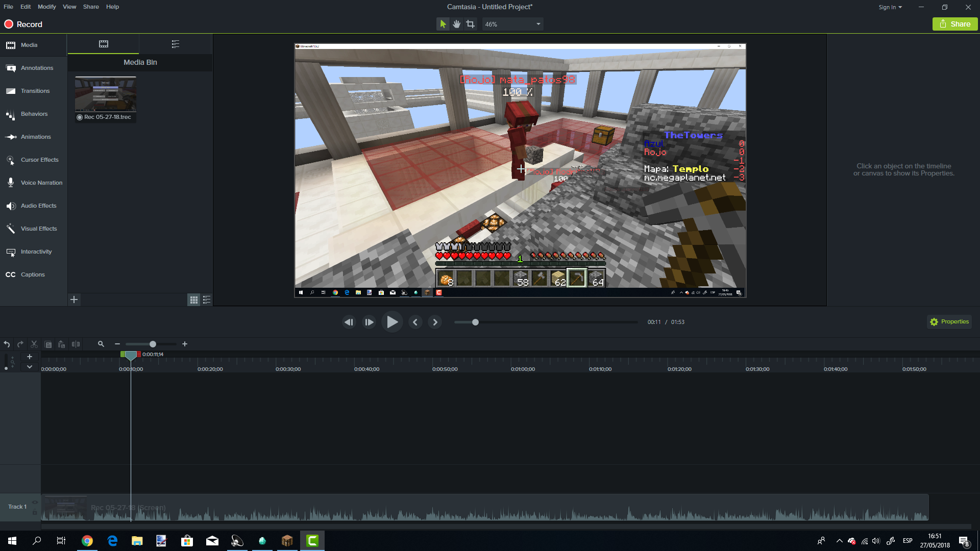Start a new recording with Record
The image size is (980, 551).
[x=23, y=24]
